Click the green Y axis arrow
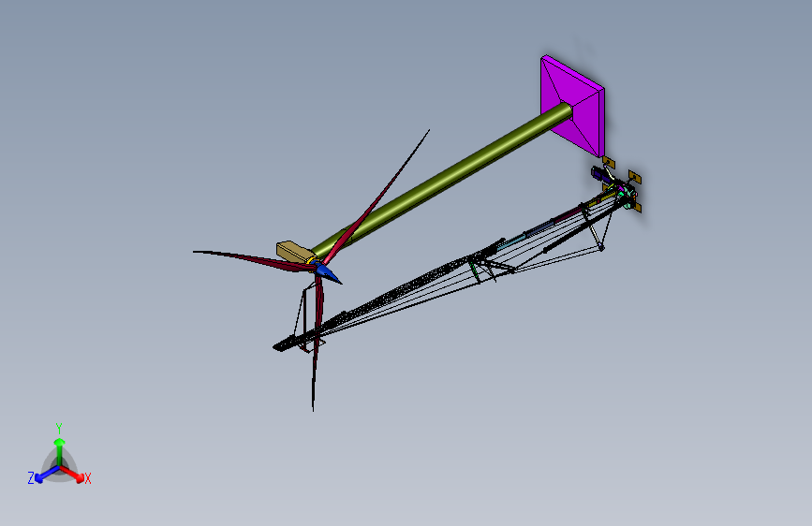The width and height of the screenshot is (812, 526). [x=60, y=450]
